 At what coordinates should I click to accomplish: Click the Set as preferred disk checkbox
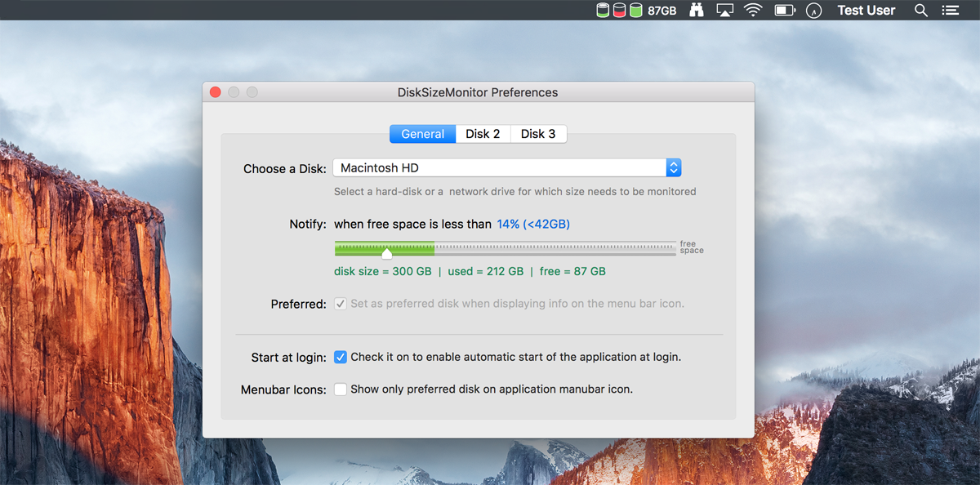341,304
